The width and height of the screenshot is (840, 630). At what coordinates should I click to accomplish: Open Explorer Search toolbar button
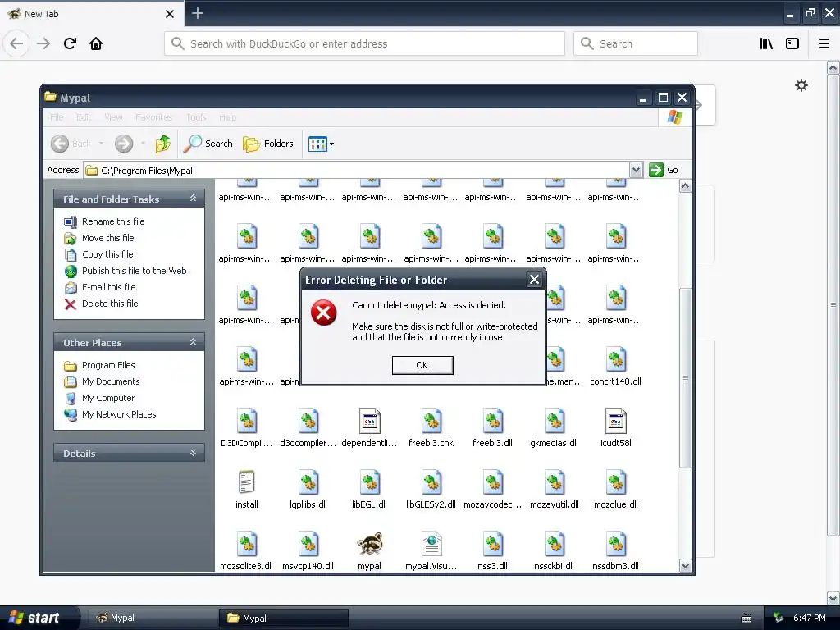click(208, 144)
